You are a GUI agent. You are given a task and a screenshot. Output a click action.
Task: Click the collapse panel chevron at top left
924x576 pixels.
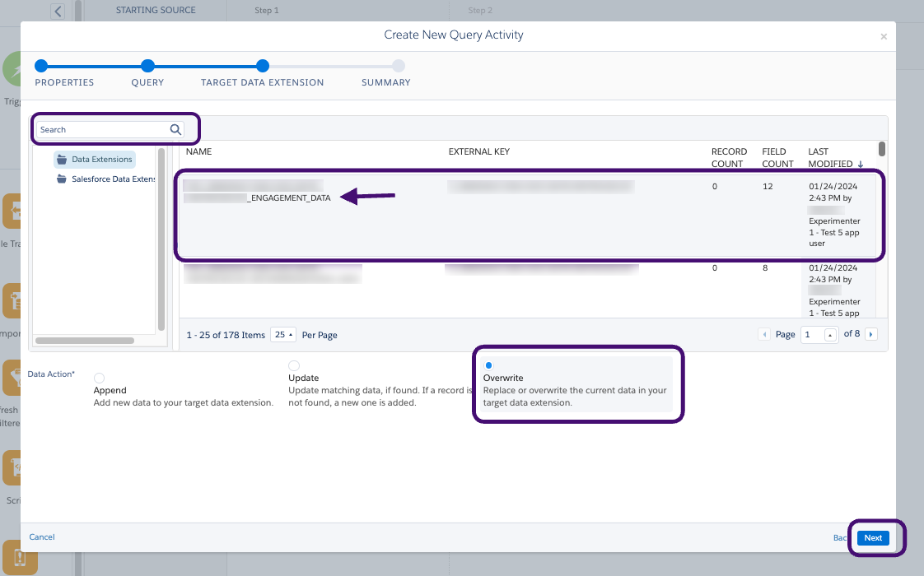click(x=58, y=11)
